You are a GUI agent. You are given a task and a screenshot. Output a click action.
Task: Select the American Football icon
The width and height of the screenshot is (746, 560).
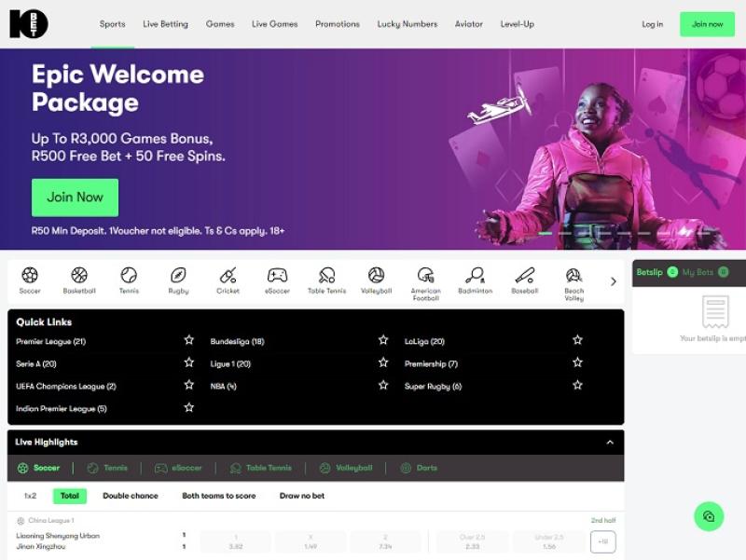425,276
